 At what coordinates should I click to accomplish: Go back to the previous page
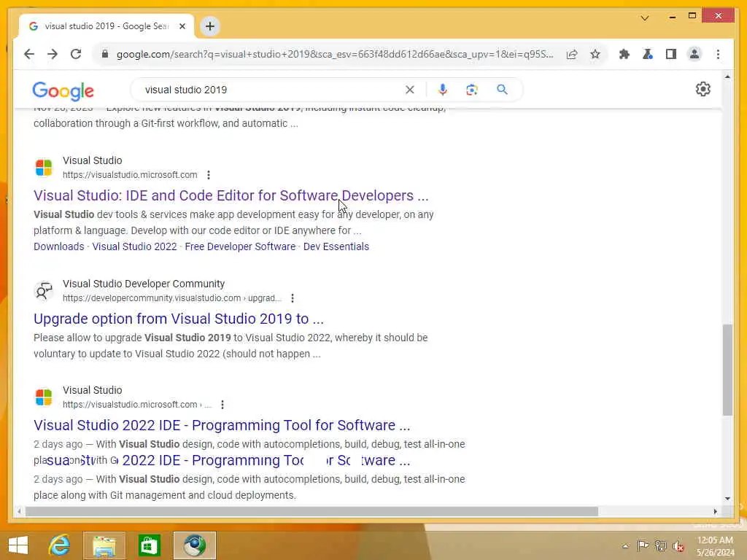[x=29, y=54]
